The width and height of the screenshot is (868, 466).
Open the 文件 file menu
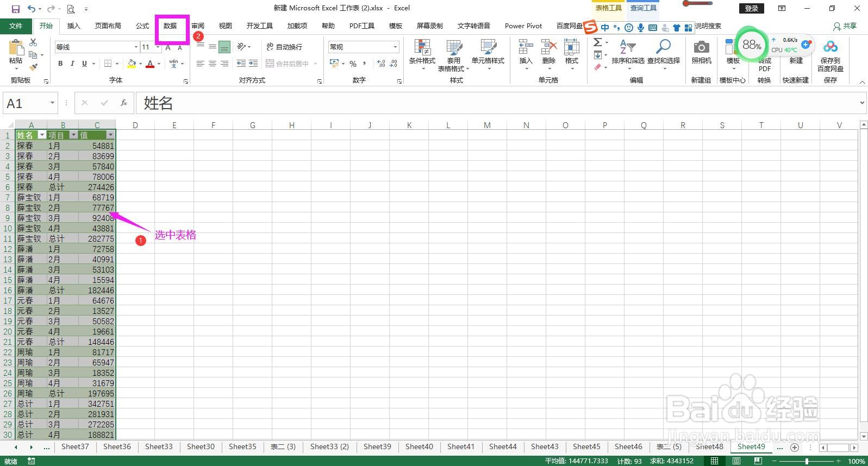tap(16, 26)
